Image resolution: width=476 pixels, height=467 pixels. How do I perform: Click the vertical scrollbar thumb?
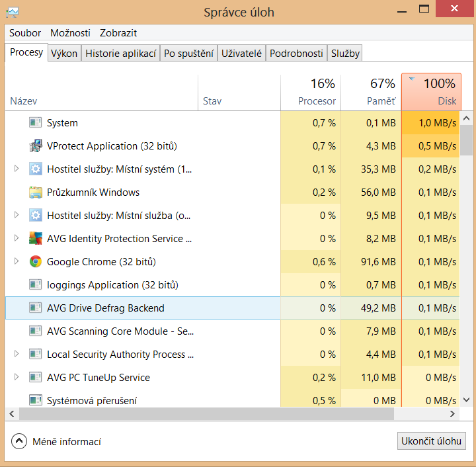(467, 140)
